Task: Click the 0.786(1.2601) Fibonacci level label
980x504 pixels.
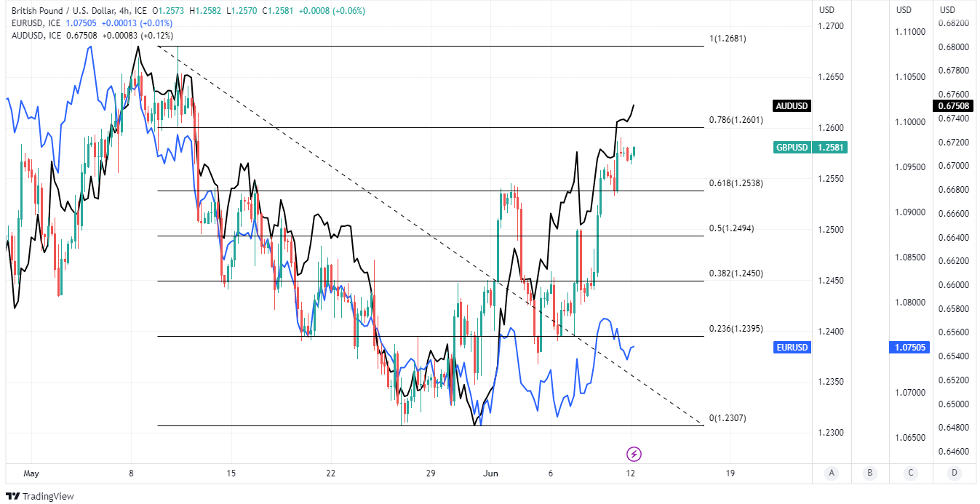Action: click(x=736, y=120)
